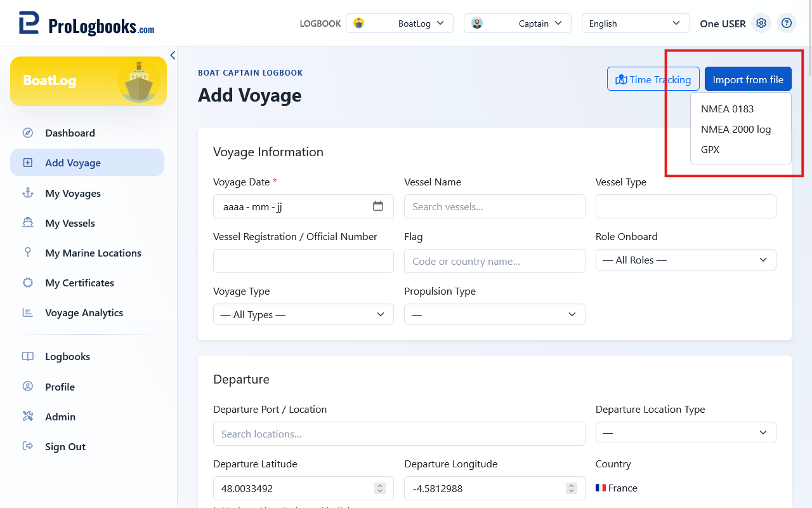812x508 pixels.
Task: Open the English language dropdown
Action: point(636,23)
